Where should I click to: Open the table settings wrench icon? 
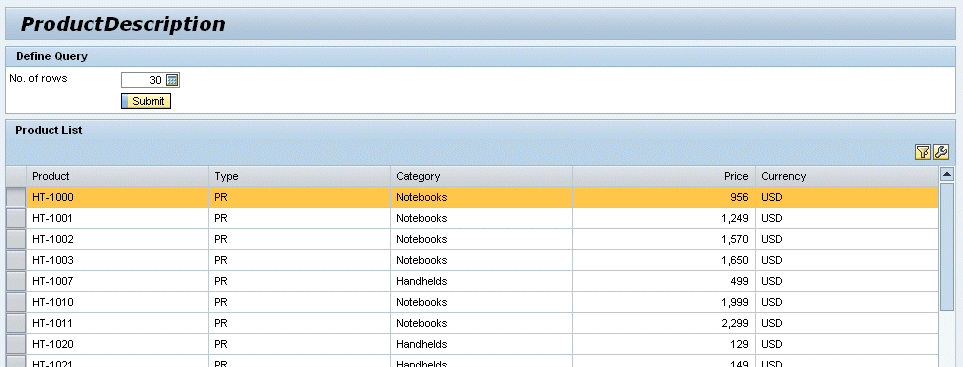[x=941, y=152]
